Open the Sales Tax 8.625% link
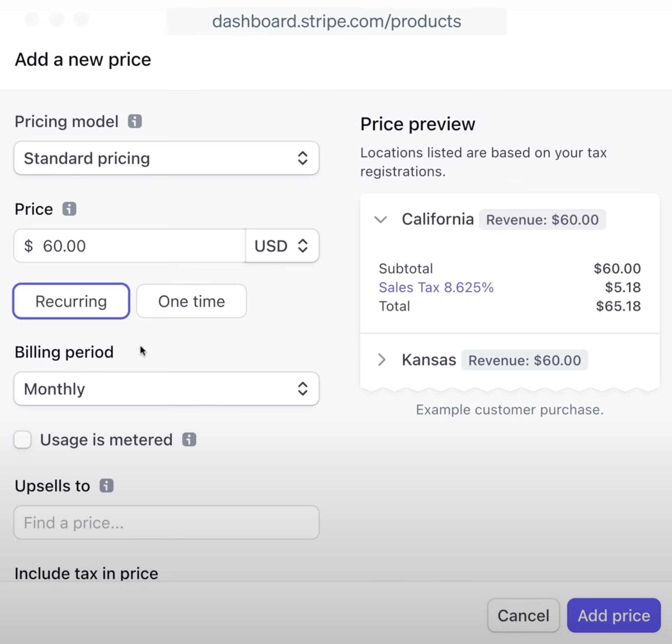Image resolution: width=672 pixels, height=644 pixels. click(x=436, y=287)
